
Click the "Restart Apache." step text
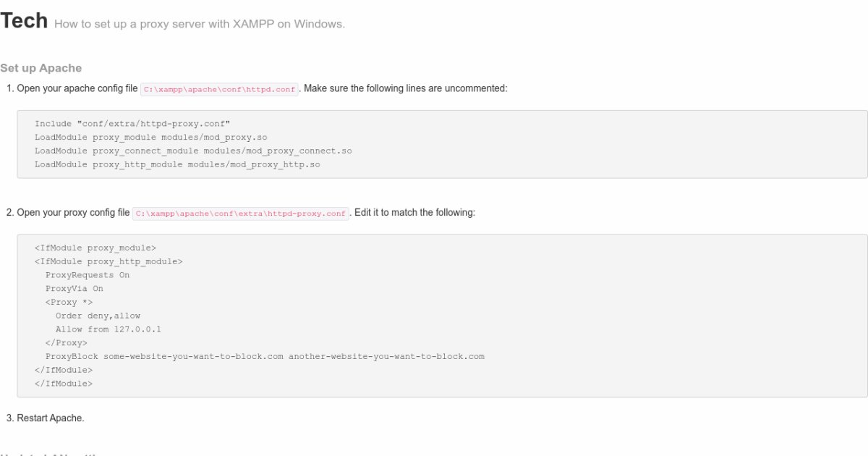tap(51, 418)
